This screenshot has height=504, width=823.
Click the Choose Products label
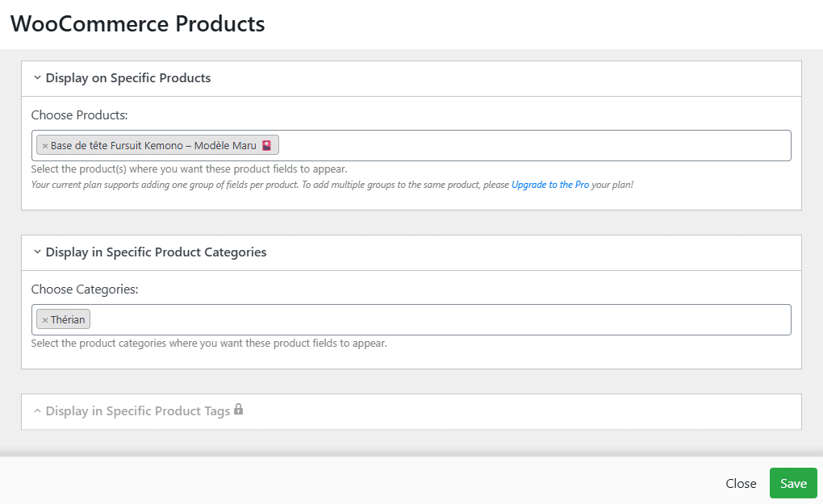tap(79, 115)
